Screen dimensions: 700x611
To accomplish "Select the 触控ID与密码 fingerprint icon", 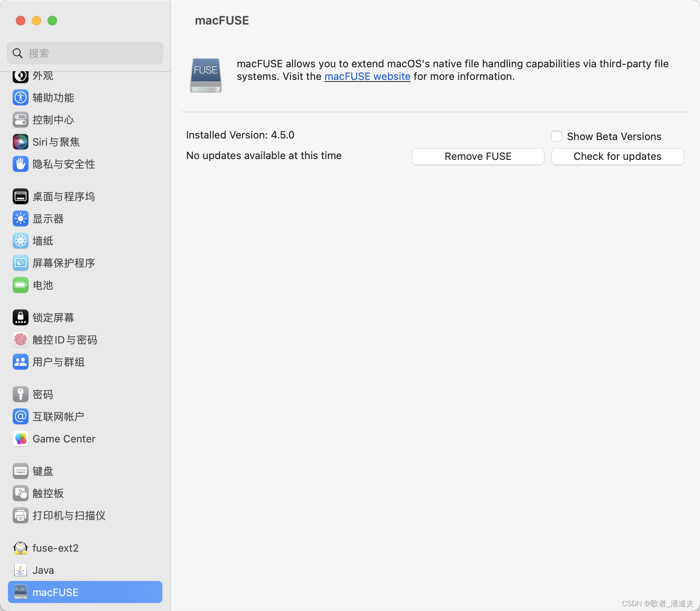I will 21,340.
